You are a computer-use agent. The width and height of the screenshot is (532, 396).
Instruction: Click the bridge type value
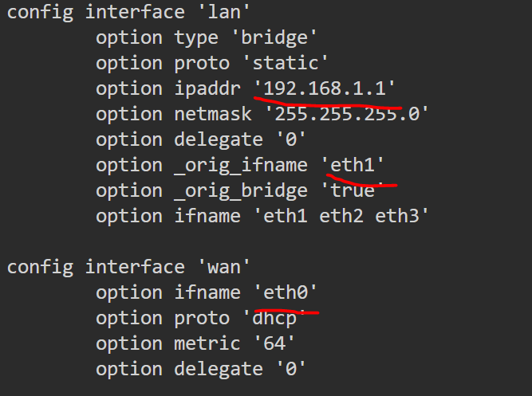(x=274, y=37)
